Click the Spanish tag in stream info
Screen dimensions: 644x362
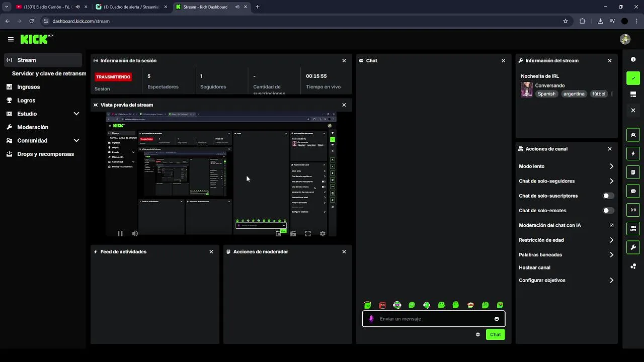(x=546, y=94)
